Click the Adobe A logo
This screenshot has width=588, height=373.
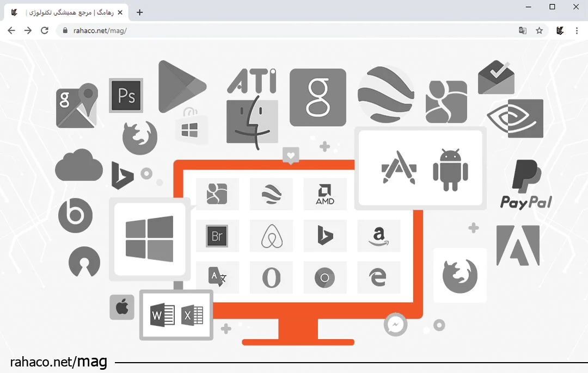[518, 245]
